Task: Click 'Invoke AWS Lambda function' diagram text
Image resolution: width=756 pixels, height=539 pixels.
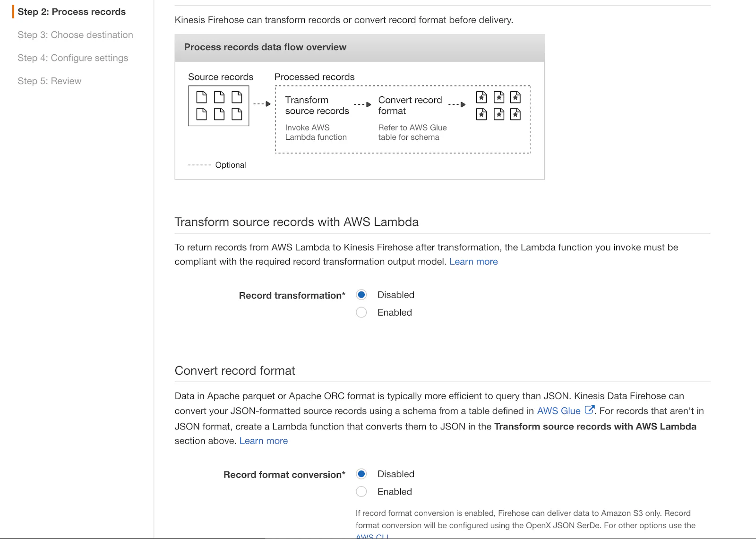Action: click(x=316, y=132)
